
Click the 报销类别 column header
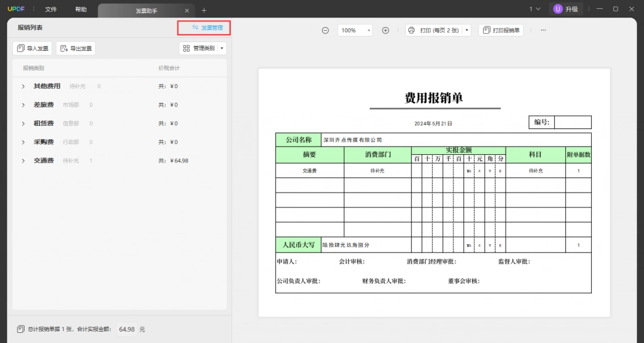coord(33,68)
